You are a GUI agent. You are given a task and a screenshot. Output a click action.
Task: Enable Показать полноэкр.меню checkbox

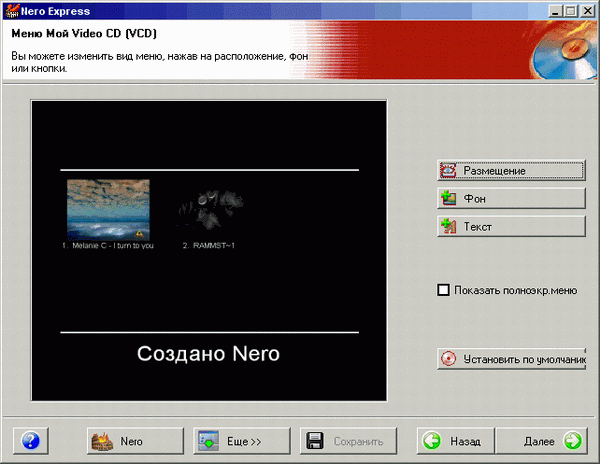pyautogui.click(x=443, y=290)
